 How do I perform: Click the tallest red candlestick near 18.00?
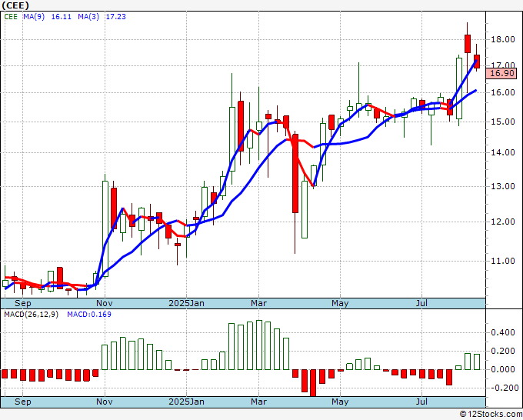(x=468, y=44)
